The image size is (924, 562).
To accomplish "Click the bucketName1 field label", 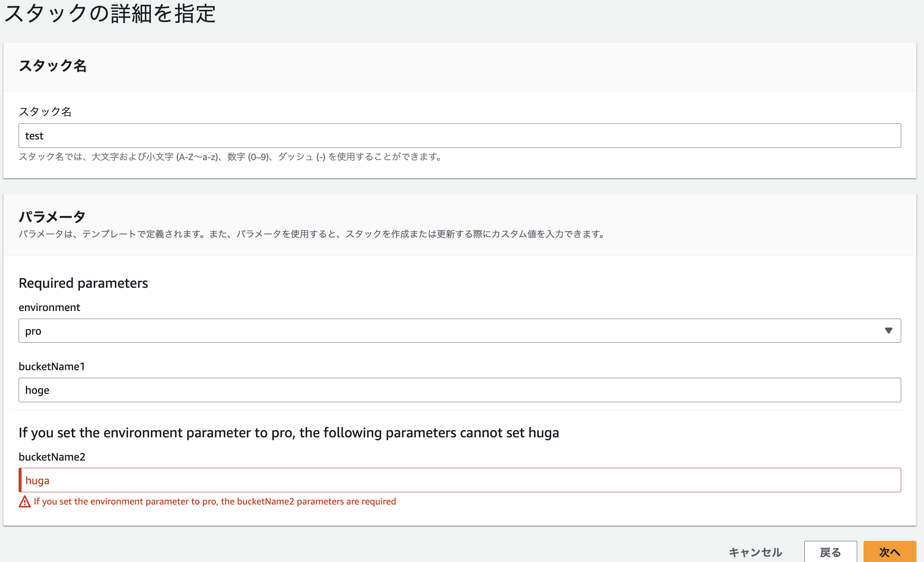I will coord(52,366).
